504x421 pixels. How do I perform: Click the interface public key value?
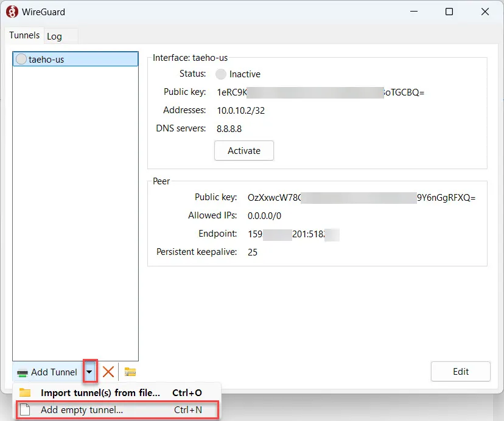(320, 92)
